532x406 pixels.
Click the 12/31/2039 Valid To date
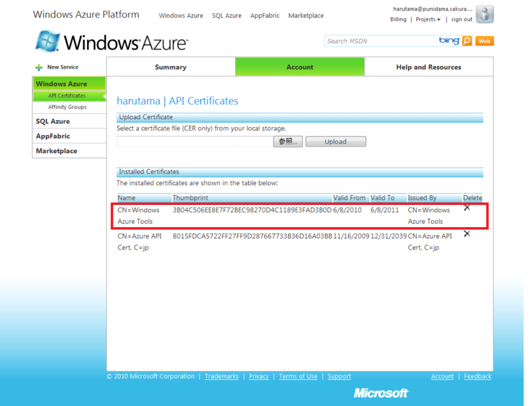click(x=388, y=236)
